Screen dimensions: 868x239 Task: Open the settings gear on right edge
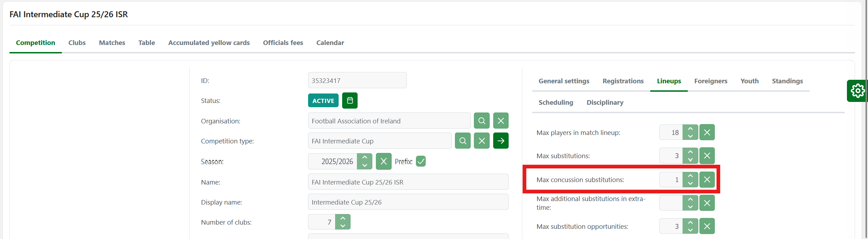pos(857,91)
